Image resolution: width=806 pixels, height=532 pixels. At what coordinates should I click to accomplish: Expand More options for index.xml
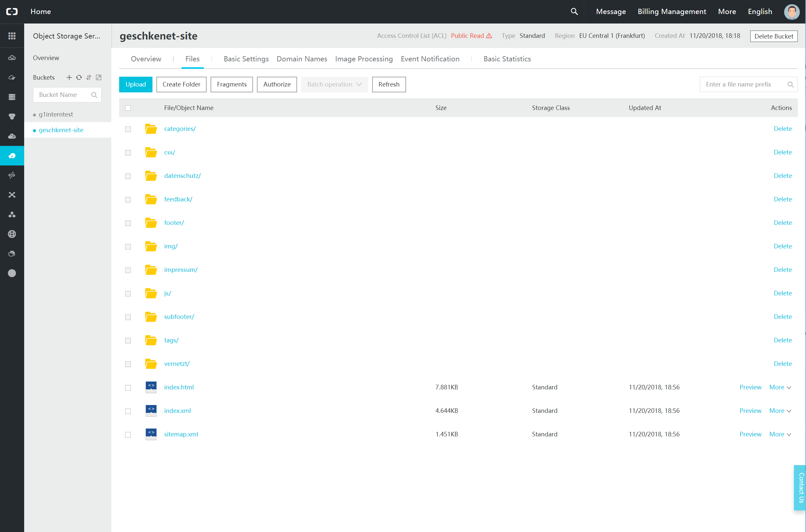click(x=780, y=411)
